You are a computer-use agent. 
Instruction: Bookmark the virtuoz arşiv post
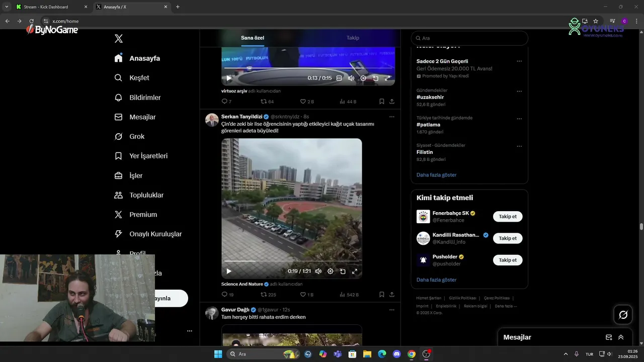point(382,102)
